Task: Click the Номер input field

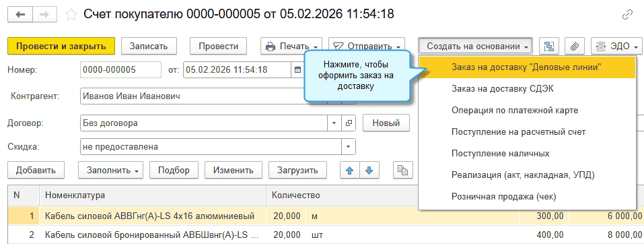Action: click(x=120, y=69)
